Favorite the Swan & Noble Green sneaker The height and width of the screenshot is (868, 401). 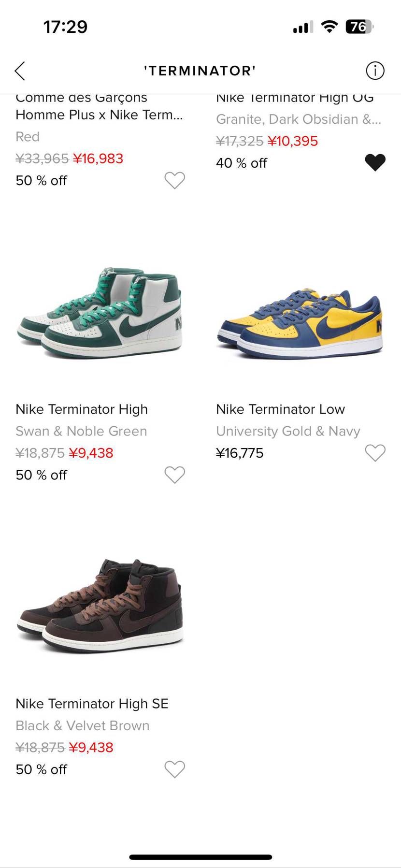(x=174, y=475)
